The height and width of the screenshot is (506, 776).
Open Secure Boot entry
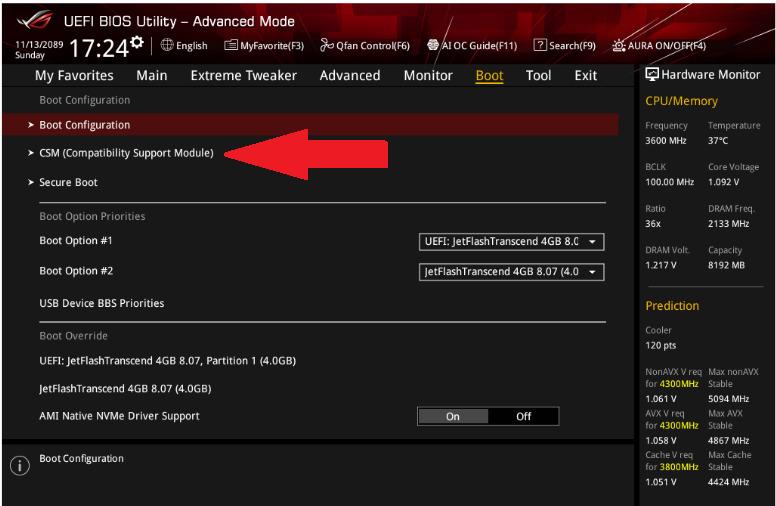tap(68, 182)
